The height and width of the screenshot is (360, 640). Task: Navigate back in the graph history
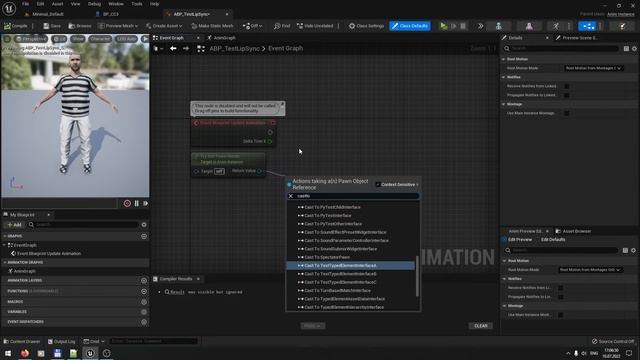pos(173,48)
